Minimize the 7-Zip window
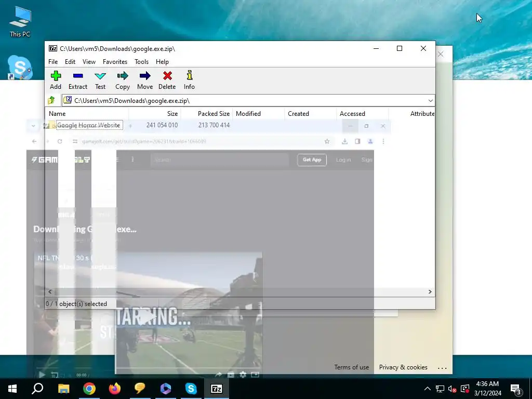 (376, 48)
